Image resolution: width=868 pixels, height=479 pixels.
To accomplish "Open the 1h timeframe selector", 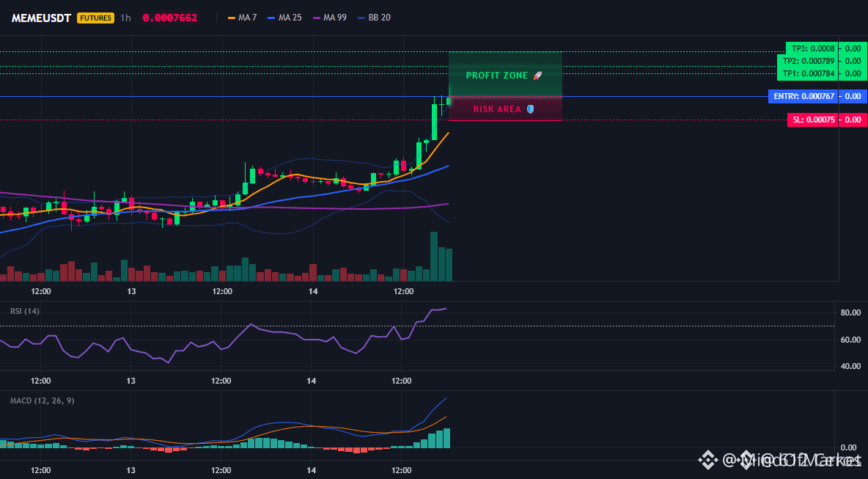I will [x=126, y=18].
